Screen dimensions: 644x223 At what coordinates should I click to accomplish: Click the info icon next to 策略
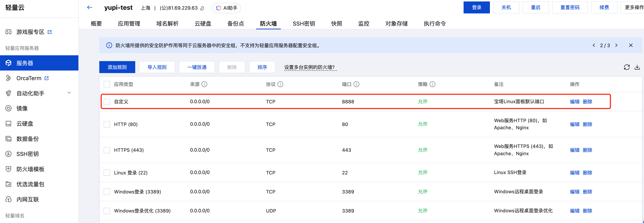[x=432, y=84]
